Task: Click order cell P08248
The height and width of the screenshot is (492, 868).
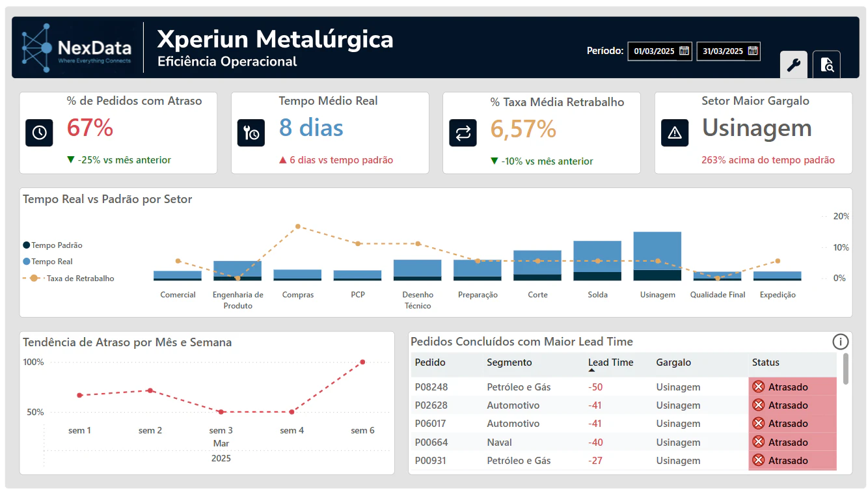Action: pyautogui.click(x=431, y=387)
